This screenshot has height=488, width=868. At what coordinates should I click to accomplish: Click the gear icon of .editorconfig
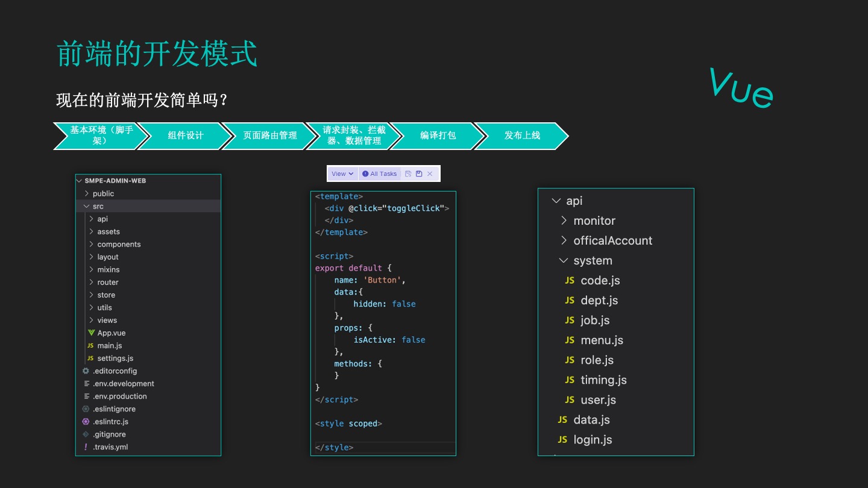(x=86, y=371)
